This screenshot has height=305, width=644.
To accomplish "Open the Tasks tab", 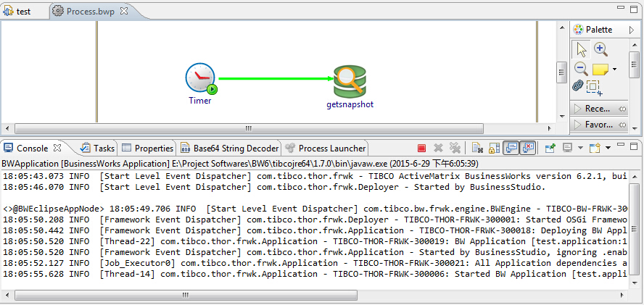I will coord(98,149).
